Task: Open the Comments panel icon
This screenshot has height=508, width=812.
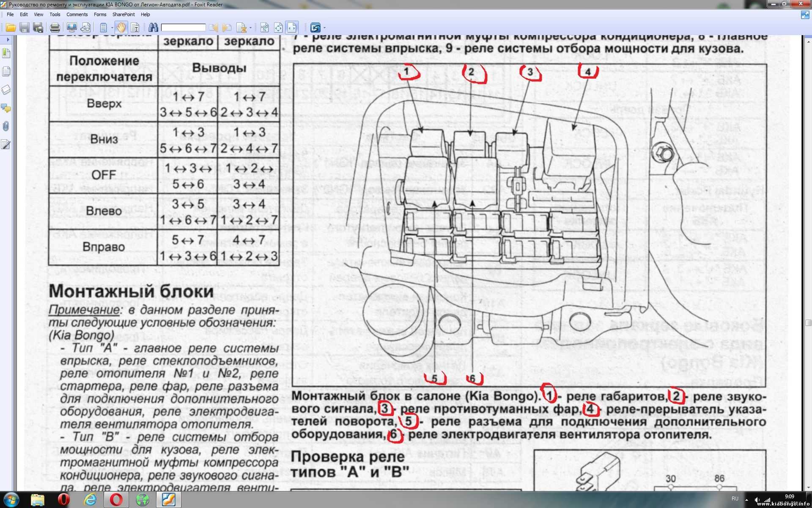Action: click(6, 108)
